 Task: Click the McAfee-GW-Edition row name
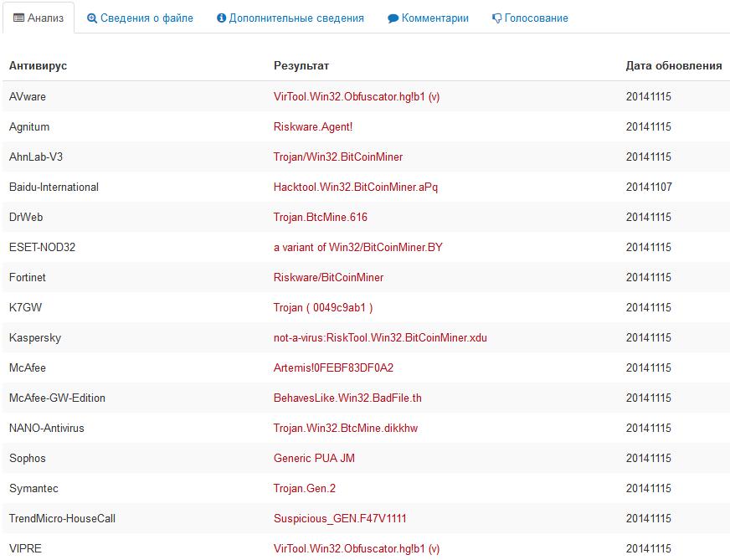(x=57, y=398)
